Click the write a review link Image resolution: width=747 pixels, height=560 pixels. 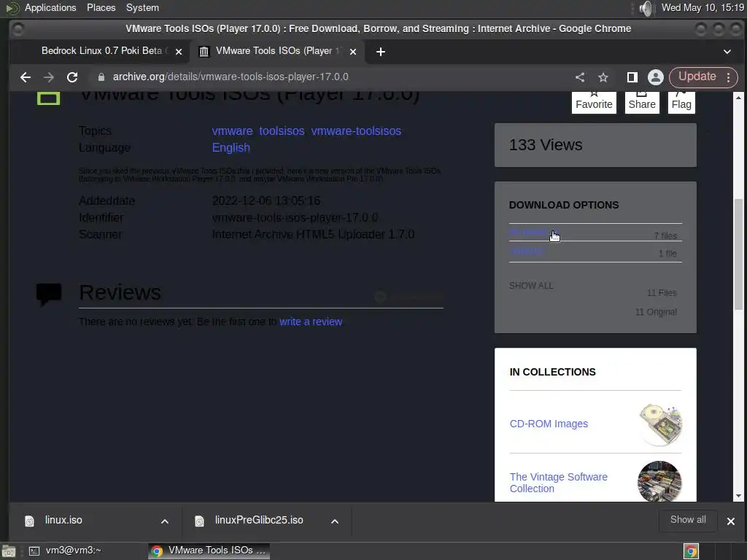coord(311,322)
